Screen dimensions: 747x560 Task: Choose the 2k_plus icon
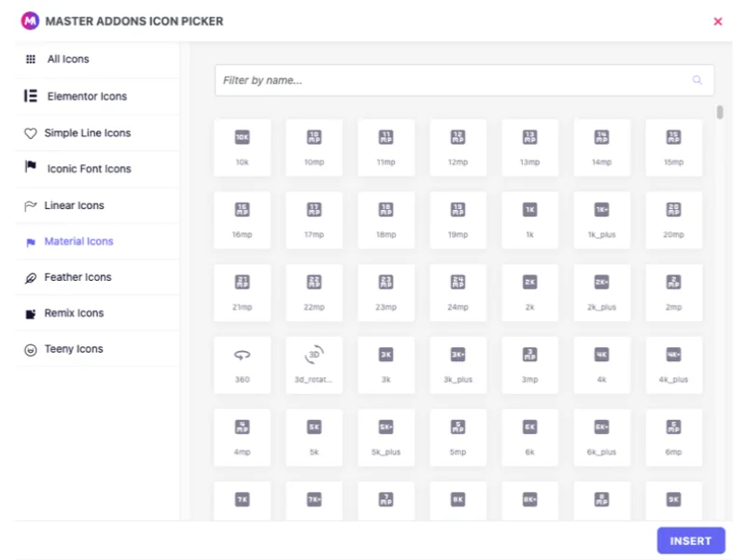click(601, 292)
